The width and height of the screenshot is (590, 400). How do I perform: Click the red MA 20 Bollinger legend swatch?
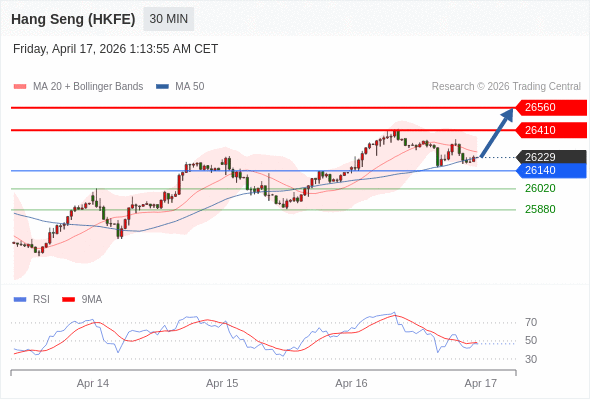coord(20,87)
